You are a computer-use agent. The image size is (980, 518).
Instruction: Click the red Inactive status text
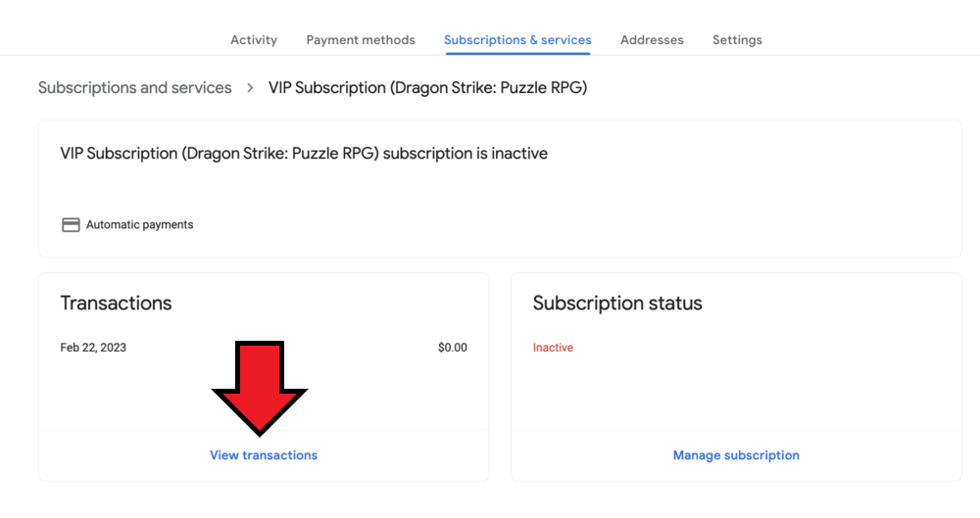tap(553, 348)
